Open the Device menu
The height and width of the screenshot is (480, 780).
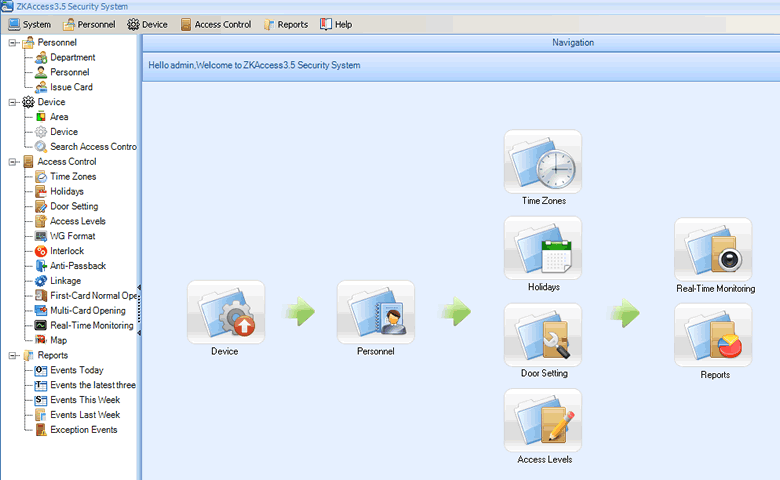[x=147, y=24]
